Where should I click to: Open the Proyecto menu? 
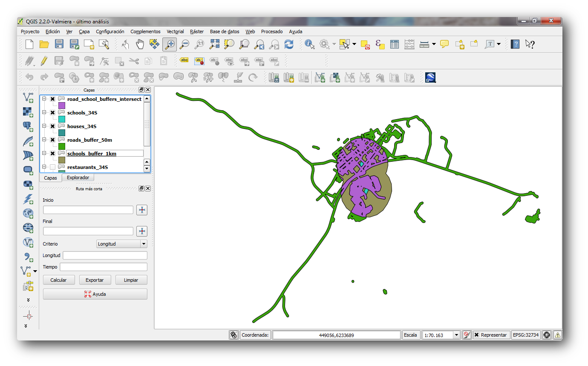point(30,31)
